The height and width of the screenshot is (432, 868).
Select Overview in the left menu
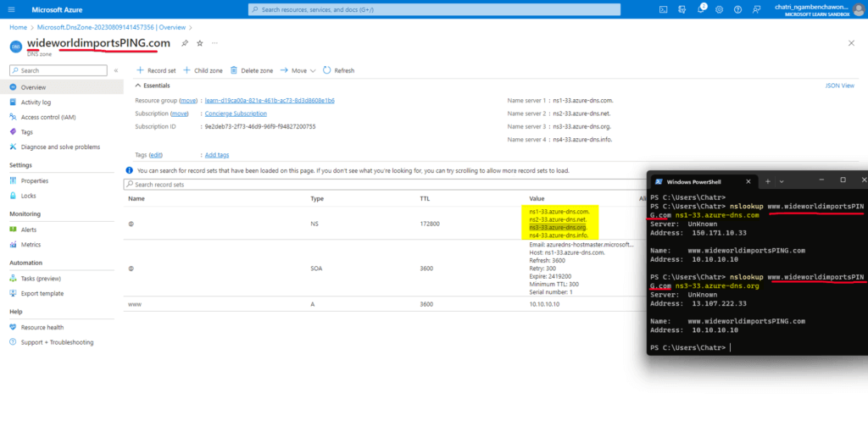point(61,87)
